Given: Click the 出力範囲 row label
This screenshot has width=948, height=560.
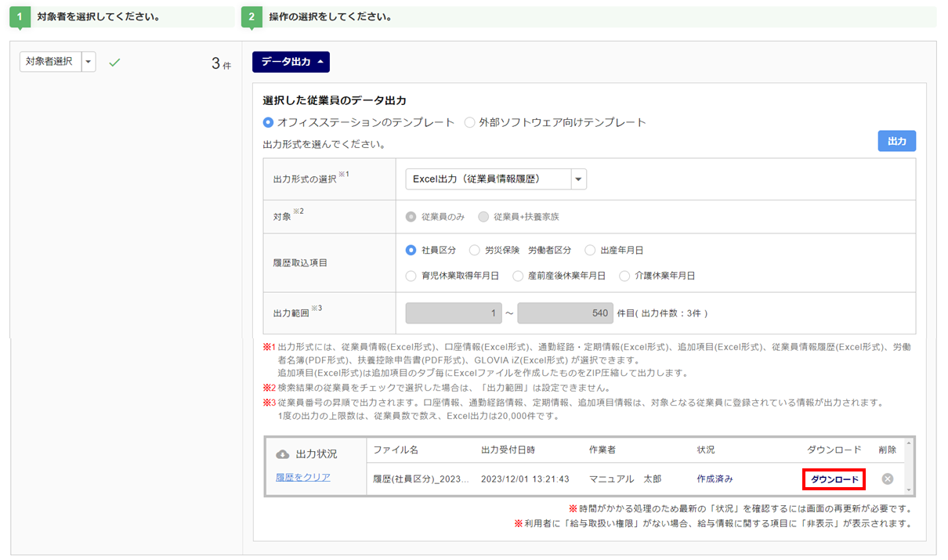Looking at the screenshot, I should [x=291, y=313].
